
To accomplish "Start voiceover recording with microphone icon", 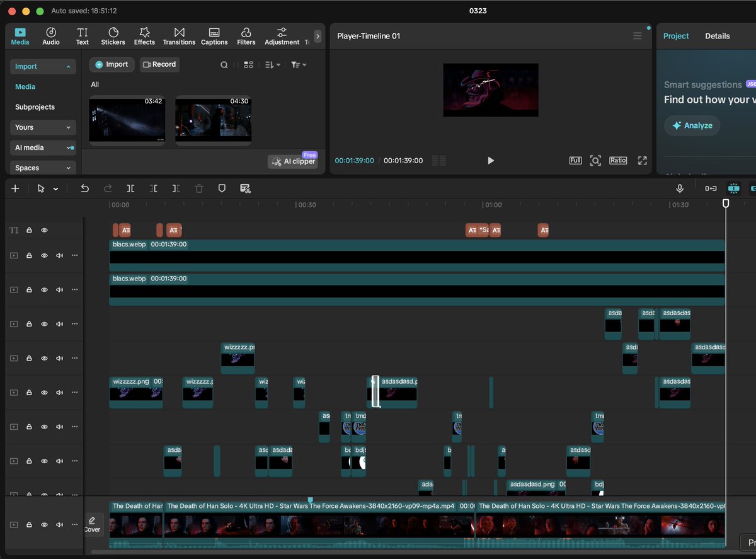I will point(680,188).
